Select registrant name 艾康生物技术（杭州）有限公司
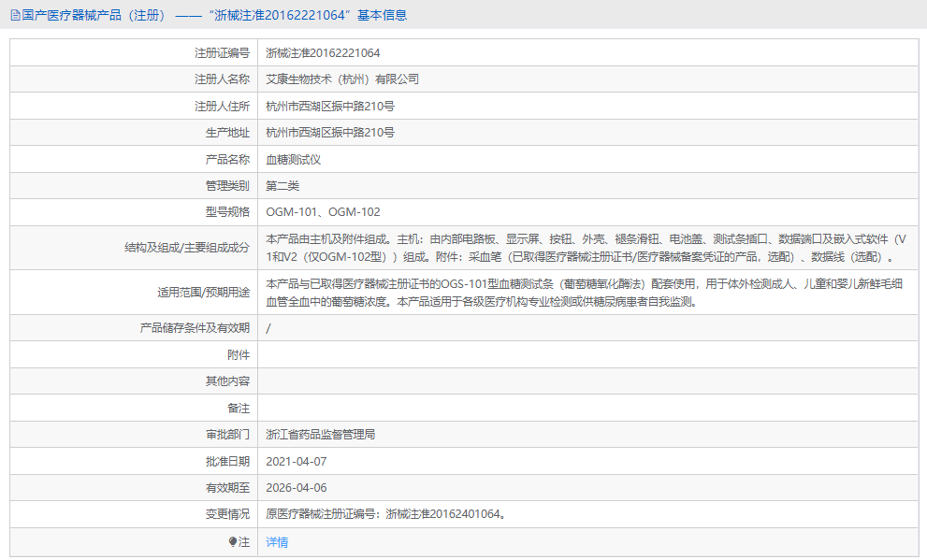 pos(342,79)
